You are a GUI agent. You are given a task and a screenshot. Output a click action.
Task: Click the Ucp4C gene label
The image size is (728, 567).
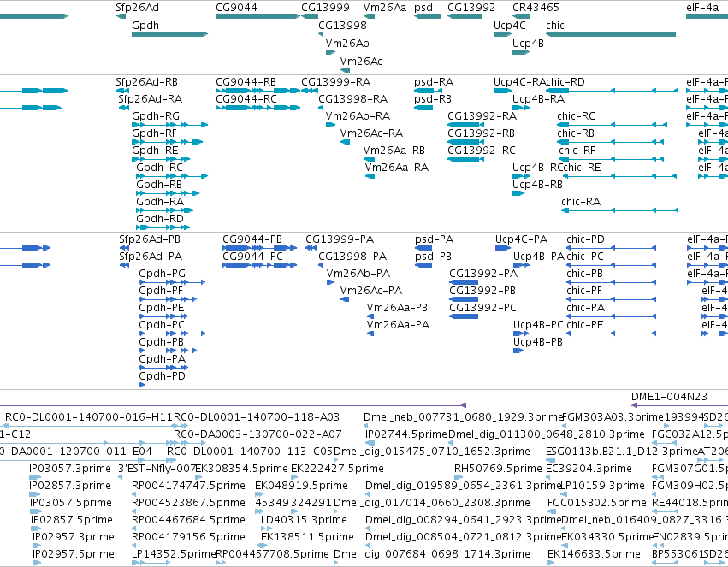tap(509, 25)
